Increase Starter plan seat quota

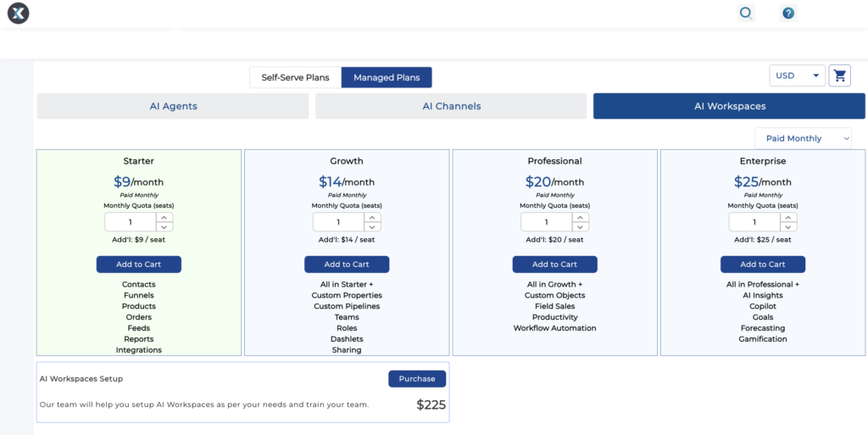164,217
